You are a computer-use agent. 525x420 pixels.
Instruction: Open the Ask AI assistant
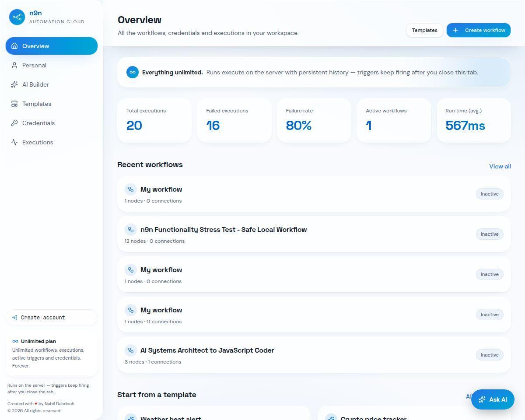pyautogui.click(x=493, y=399)
